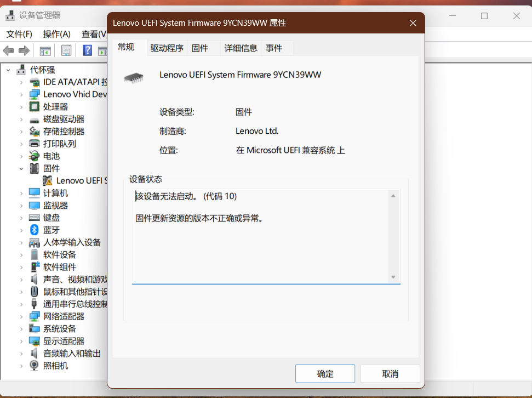This screenshot has height=398, width=532.
Task: Select the 计算机 computer icon
Action: click(35, 193)
